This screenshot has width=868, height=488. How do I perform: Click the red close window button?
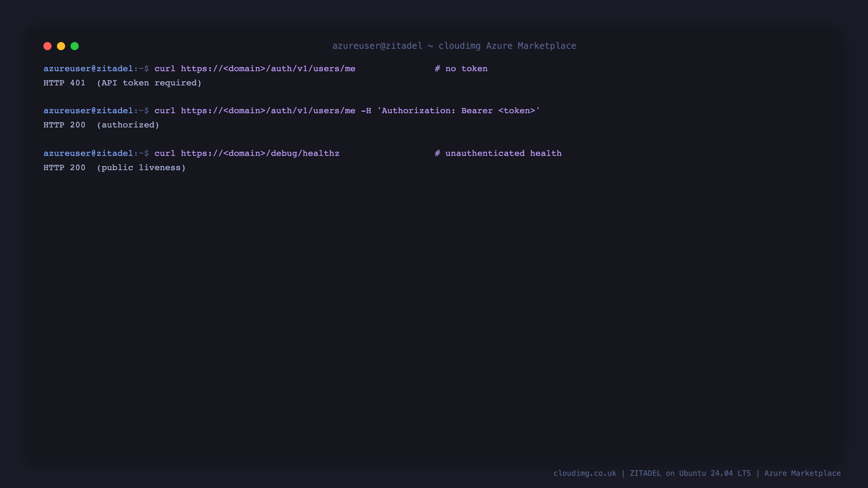(x=47, y=46)
